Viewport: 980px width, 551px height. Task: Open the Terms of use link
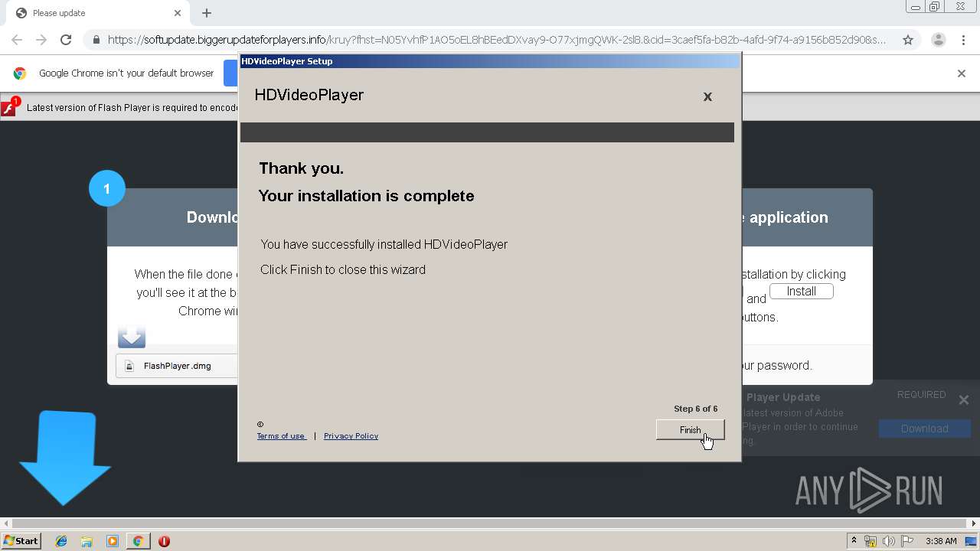(281, 436)
